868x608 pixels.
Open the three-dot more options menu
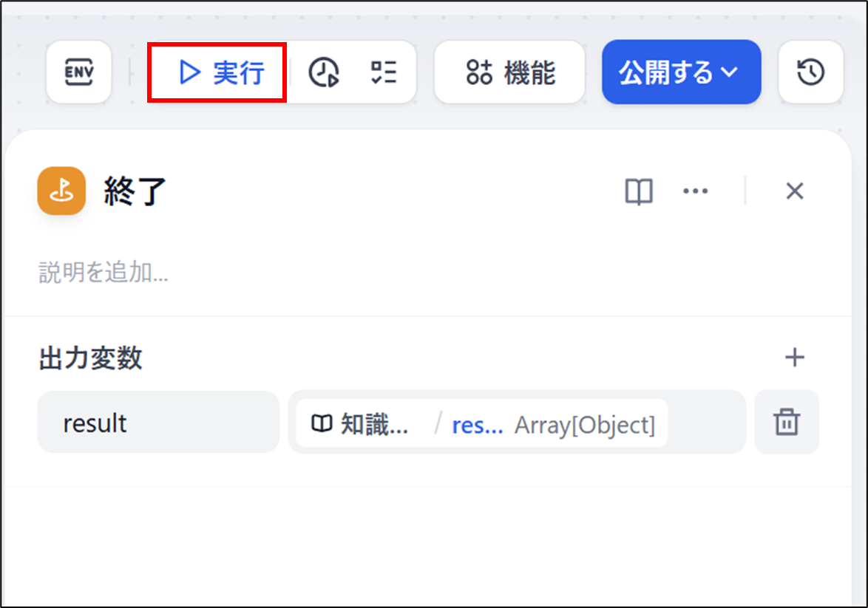coord(695,191)
